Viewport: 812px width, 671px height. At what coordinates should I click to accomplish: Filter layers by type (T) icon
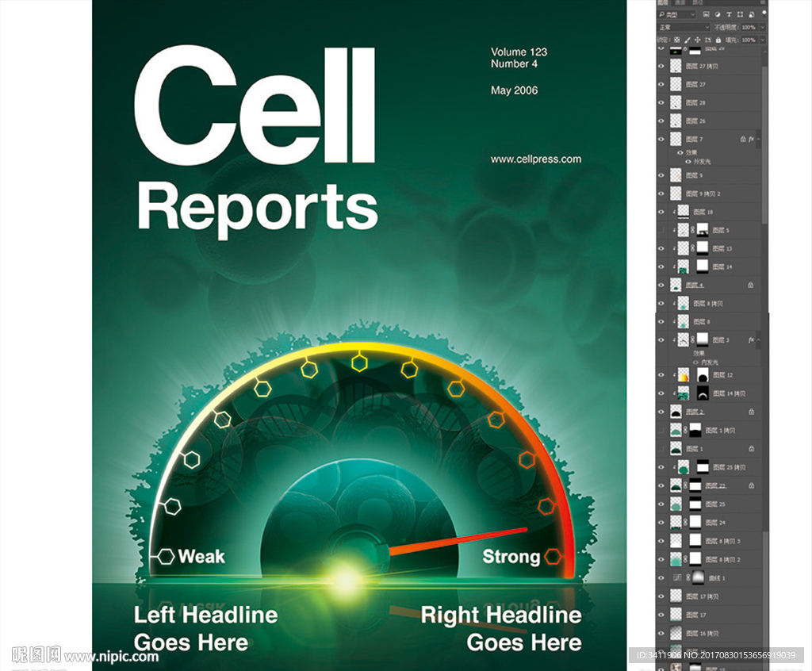click(x=729, y=14)
